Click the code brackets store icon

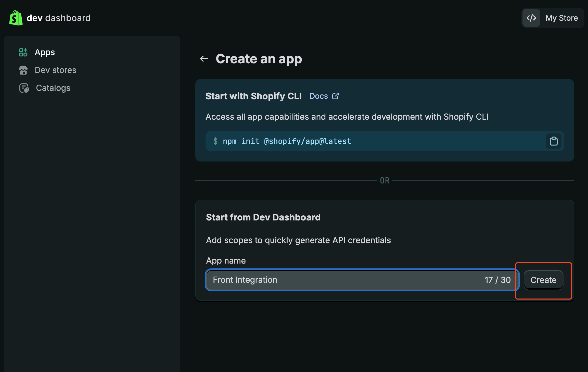pyautogui.click(x=531, y=18)
